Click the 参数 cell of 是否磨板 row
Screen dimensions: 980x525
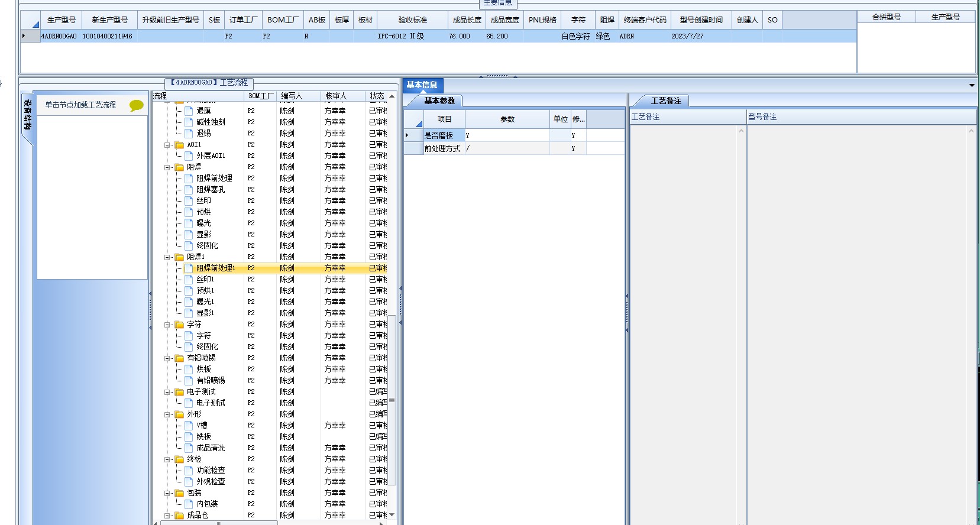(x=507, y=135)
